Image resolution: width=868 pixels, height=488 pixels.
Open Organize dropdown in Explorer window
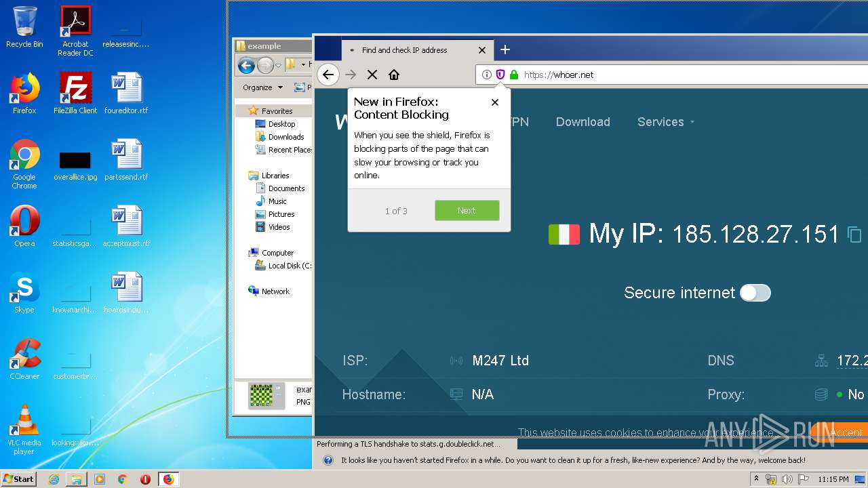coord(263,87)
